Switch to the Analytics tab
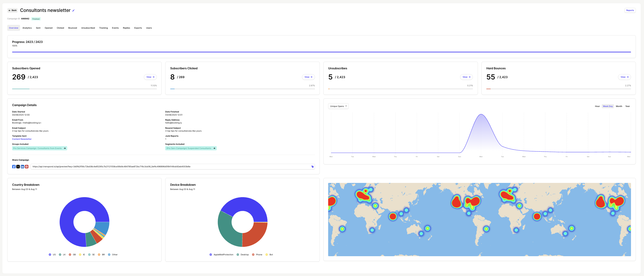Image resolution: width=644 pixels, height=276 pixels. click(27, 28)
